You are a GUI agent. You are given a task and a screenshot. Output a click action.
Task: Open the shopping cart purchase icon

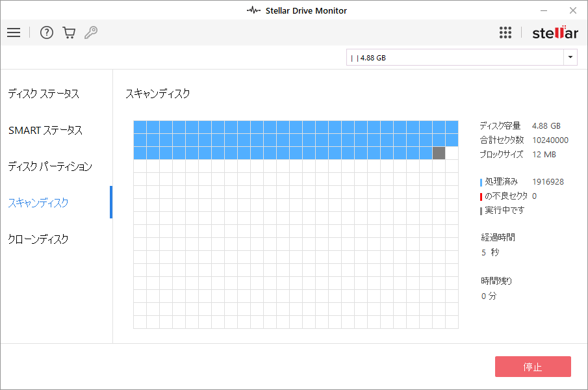69,32
